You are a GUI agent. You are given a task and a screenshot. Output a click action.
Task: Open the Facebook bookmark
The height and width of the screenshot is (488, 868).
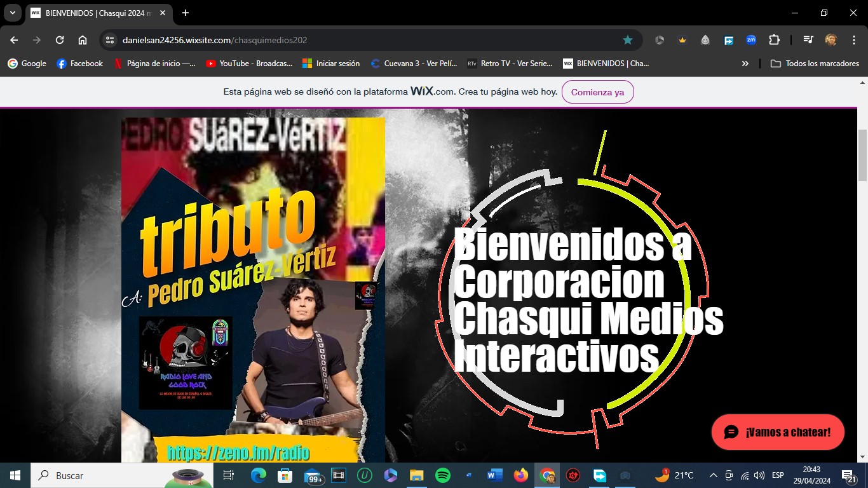coord(80,64)
